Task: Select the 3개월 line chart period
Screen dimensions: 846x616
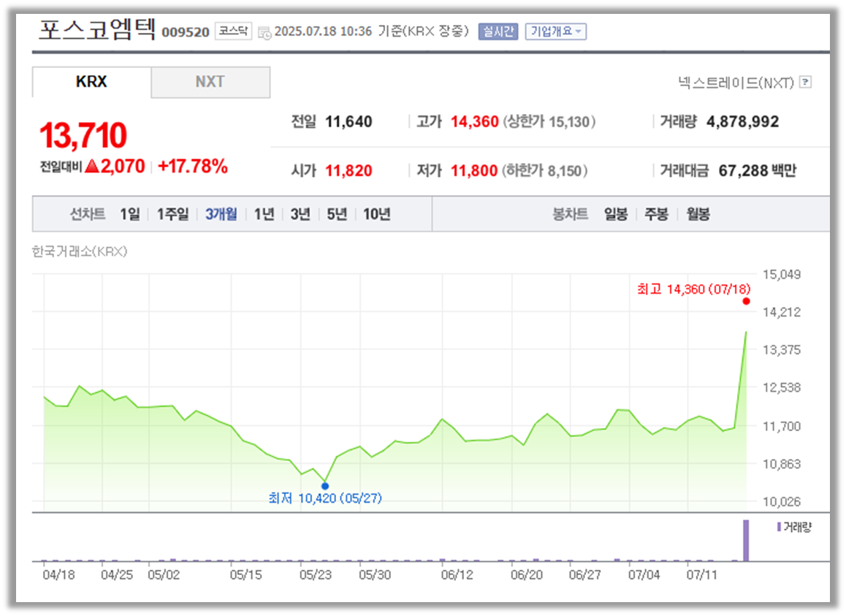Action: (x=221, y=214)
